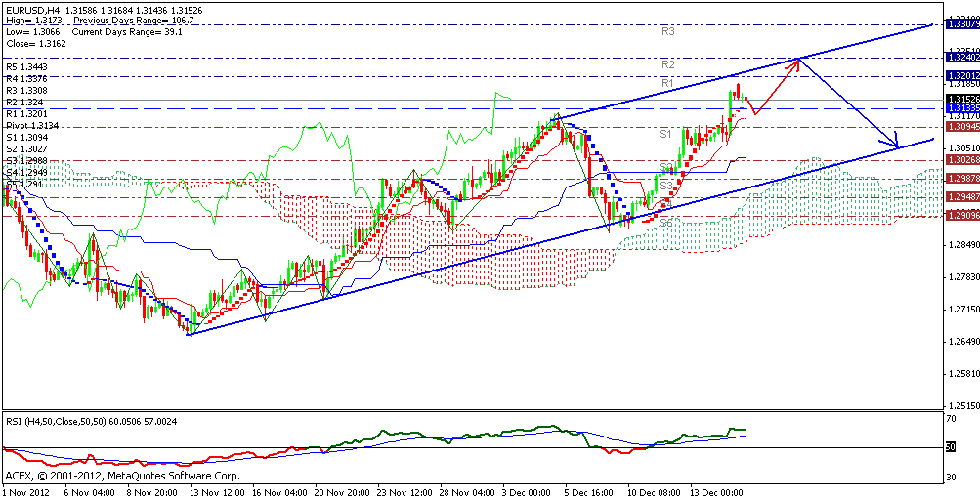Click the ACFX MetaQuotes copyright text
This screenshot has width=980, height=500.
pyautogui.click(x=122, y=476)
